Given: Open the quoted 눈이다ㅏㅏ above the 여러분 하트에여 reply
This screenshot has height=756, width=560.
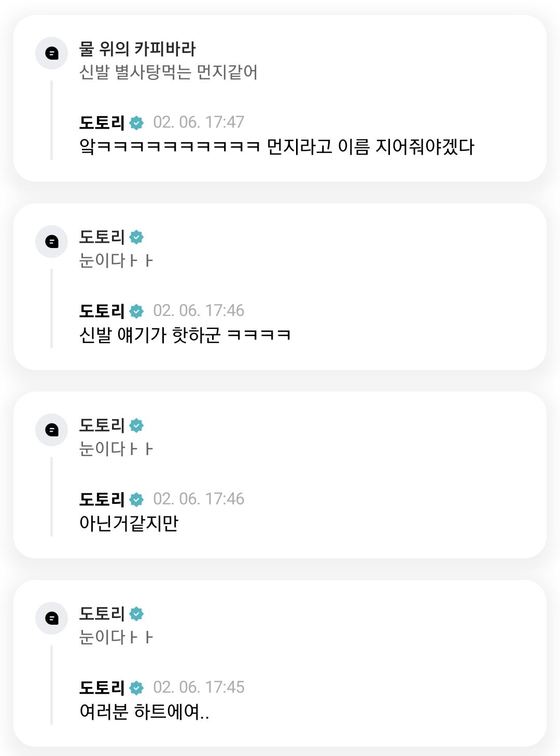Looking at the screenshot, I should coord(116,637).
